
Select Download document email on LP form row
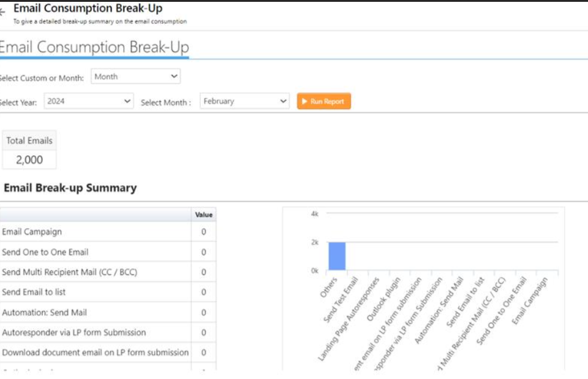[x=95, y=353]
